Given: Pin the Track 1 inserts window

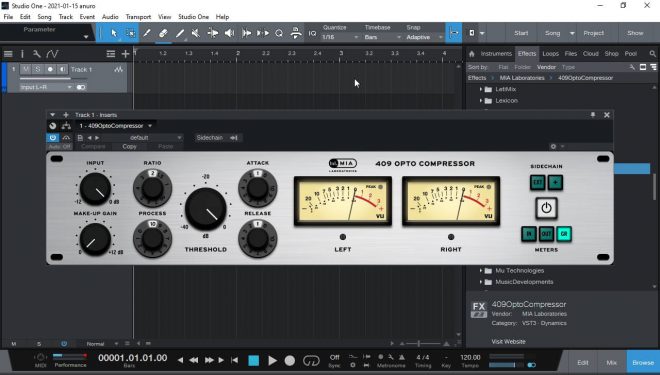Looking at the screenshot, I should pos(593,115).
